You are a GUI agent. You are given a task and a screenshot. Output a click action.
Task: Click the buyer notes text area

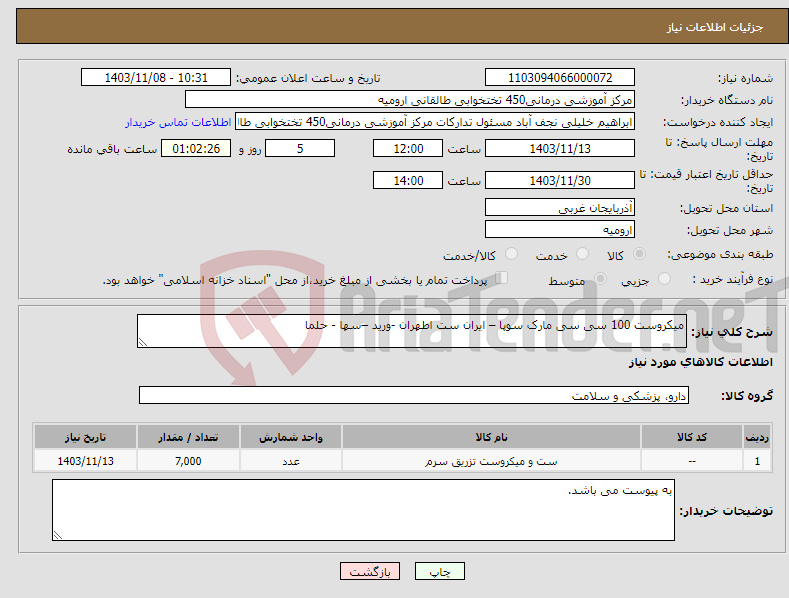point(363,510)
